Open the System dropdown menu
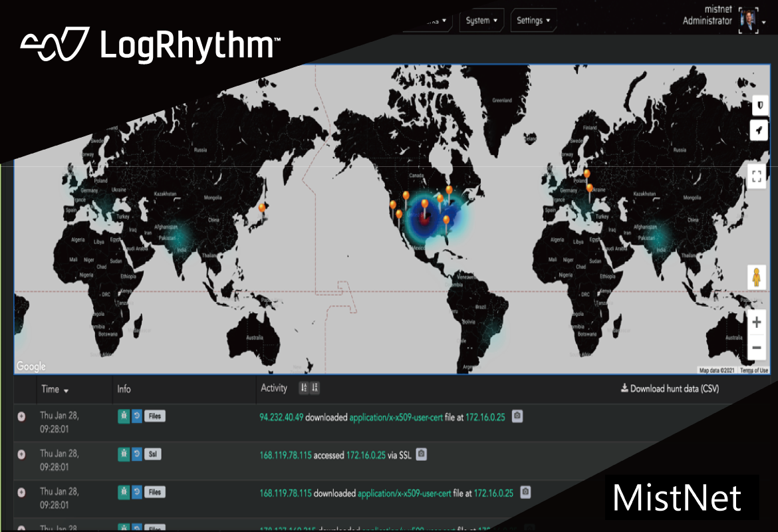 (x=481, y=20)
